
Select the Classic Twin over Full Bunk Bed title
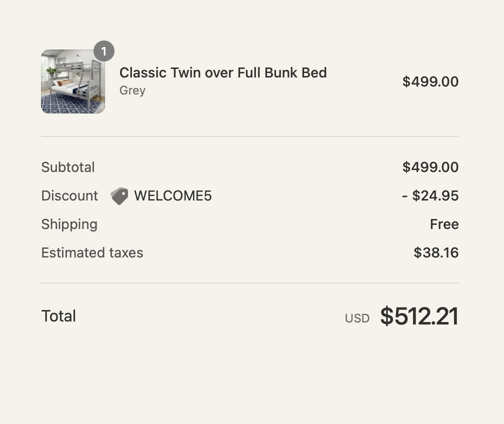[x=223, y=72]
